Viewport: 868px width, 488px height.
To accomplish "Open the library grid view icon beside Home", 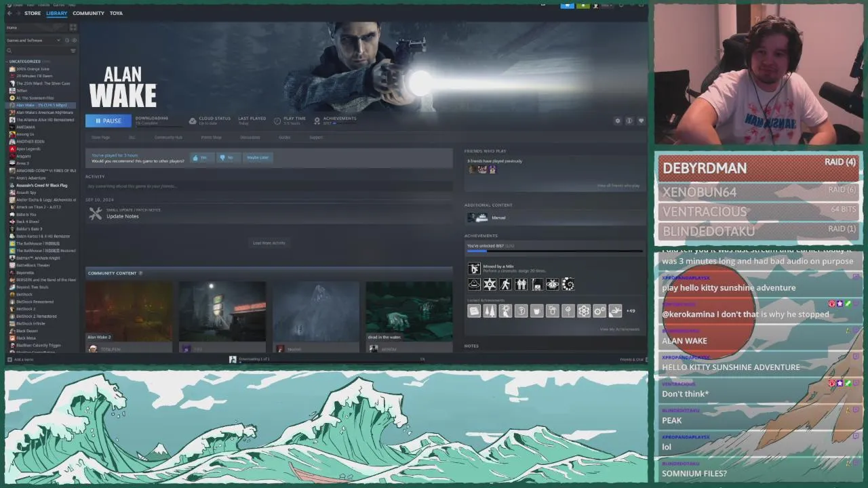I will 73,28.
